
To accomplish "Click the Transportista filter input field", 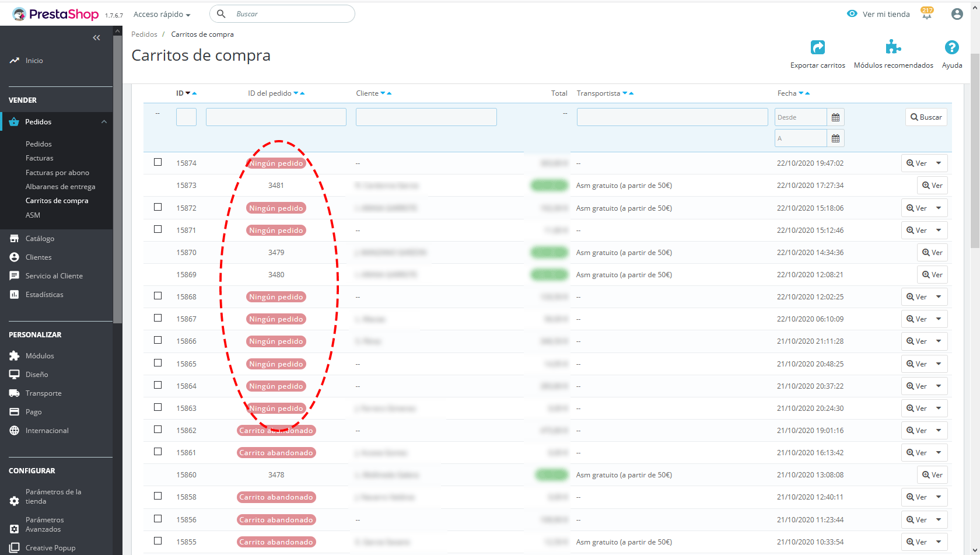I will point(672,117).
